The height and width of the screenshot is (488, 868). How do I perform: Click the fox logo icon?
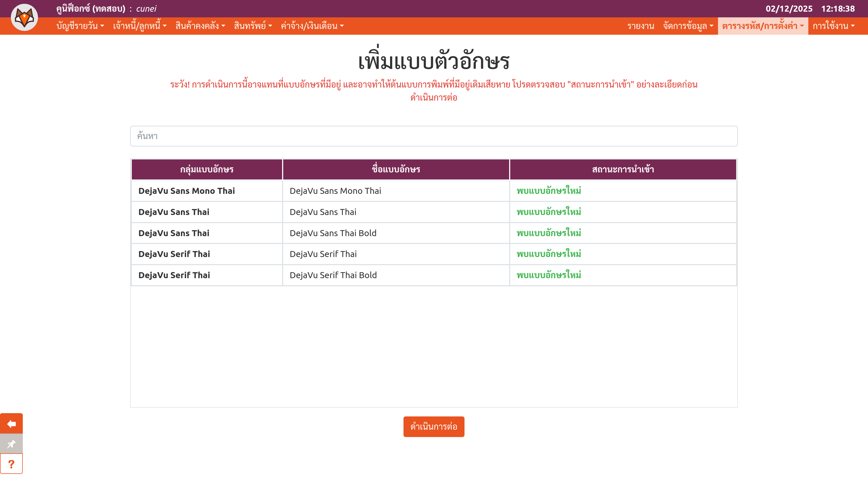pyautogui.click(x=24, y=18)
